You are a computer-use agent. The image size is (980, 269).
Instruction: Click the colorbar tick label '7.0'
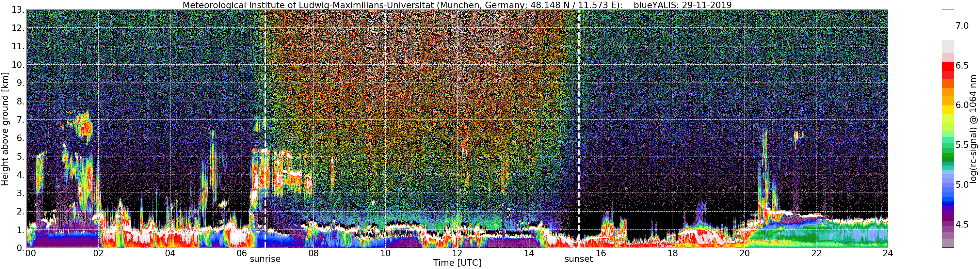coord(962,26)
